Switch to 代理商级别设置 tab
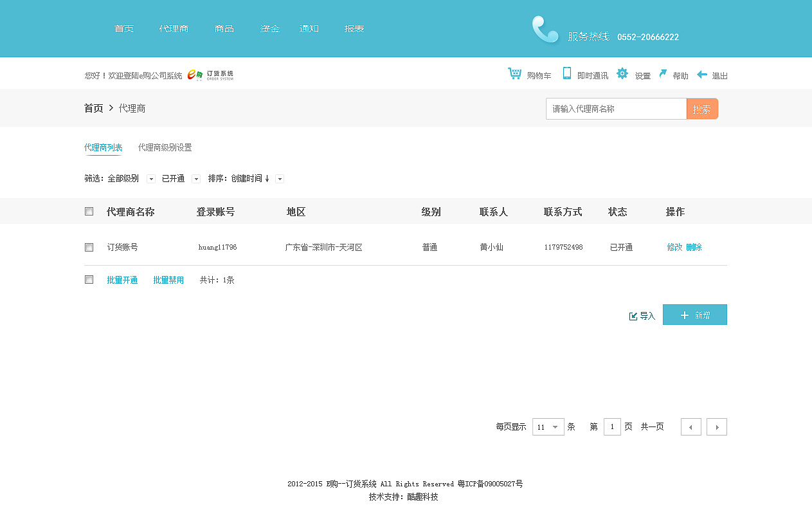Image resolution: width=812 pixels, height=532 pixels. click(x=165, y=148)
